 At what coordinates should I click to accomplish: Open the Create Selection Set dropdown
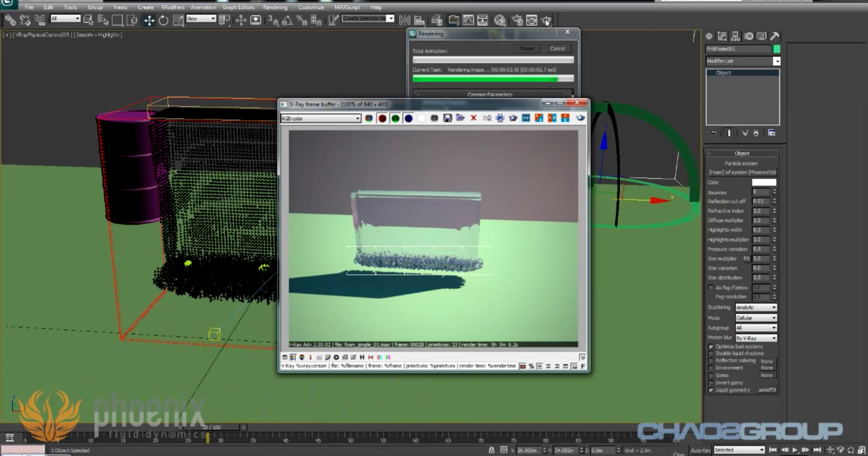368,19
